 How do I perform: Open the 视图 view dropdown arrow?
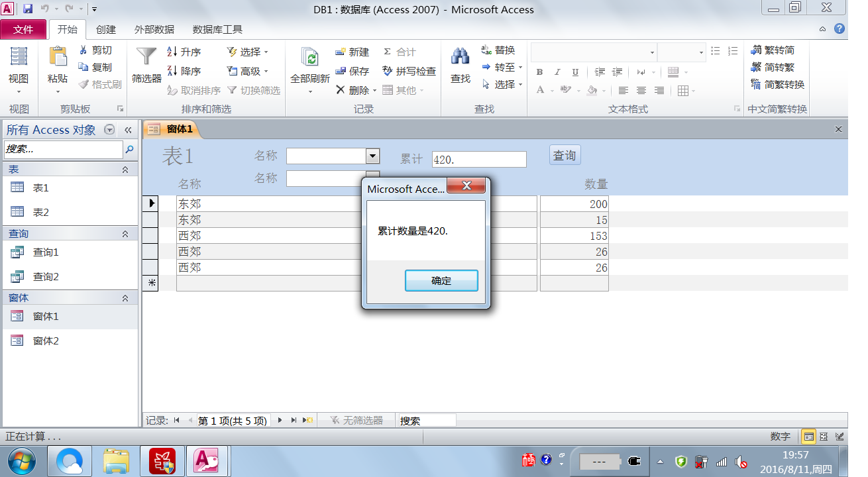[19, 92]
